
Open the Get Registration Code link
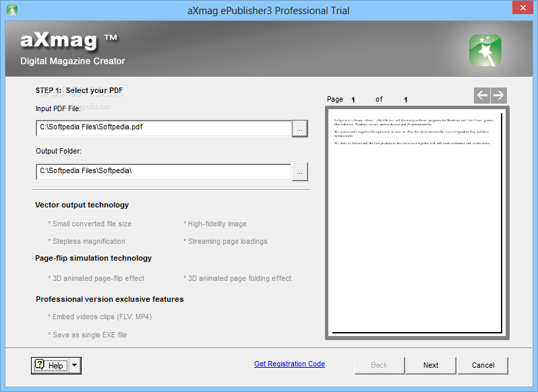[289, 364]
